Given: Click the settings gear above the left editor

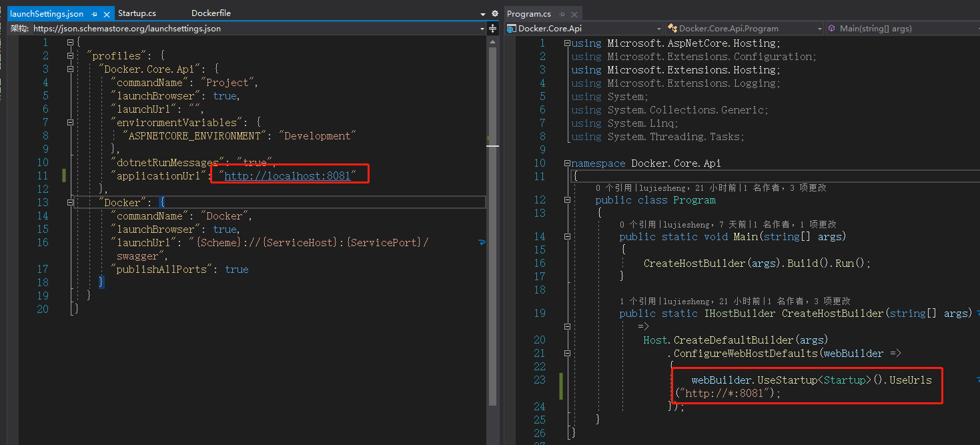Looking at the screenshot, I should tap(495, 13).
